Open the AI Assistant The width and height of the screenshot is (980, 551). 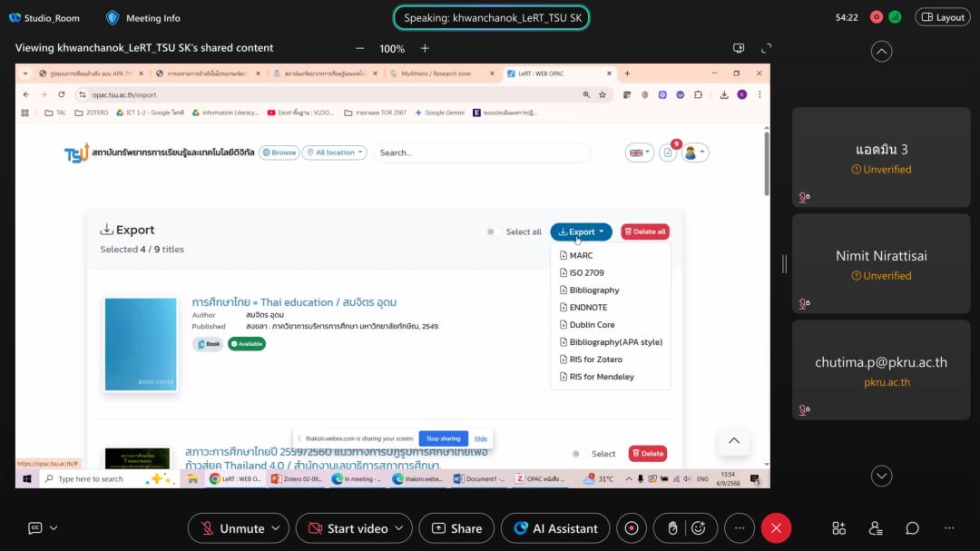point(555,528)
